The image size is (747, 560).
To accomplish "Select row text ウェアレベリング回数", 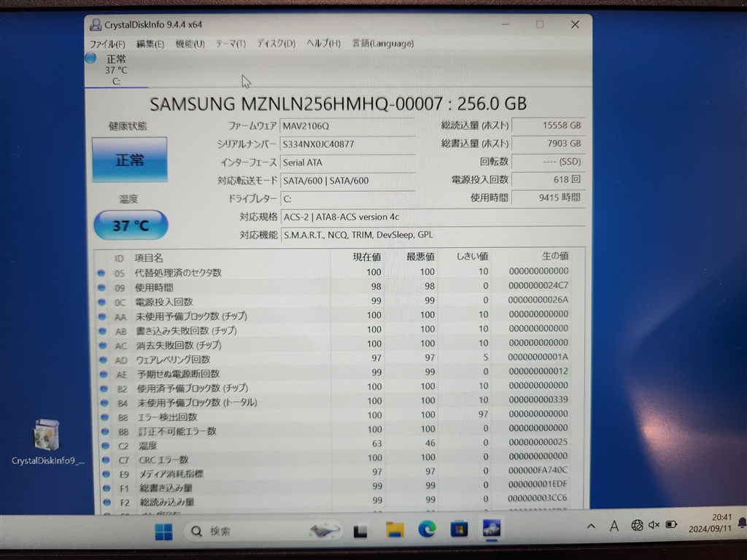I will click(174, 359).
